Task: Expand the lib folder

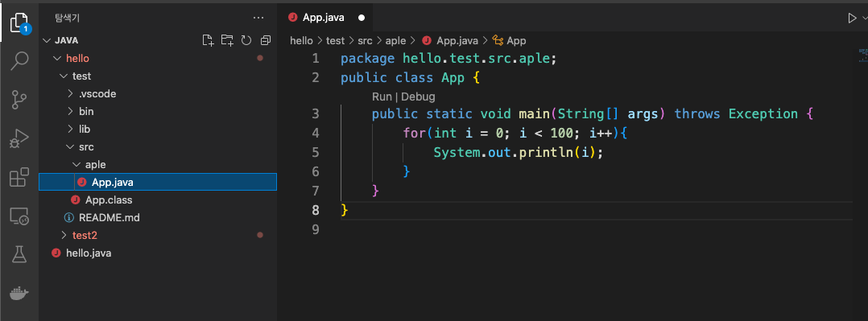Action: (x=70, y=129)
